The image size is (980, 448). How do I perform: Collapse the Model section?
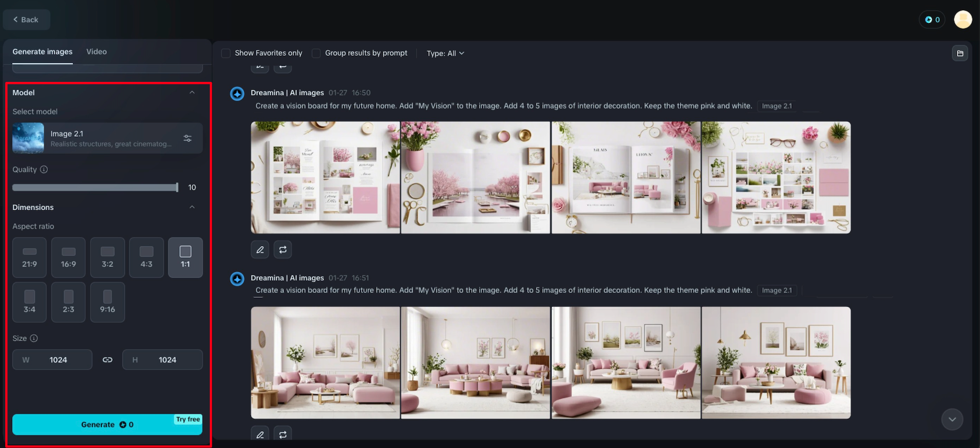[x=192, y=92]
